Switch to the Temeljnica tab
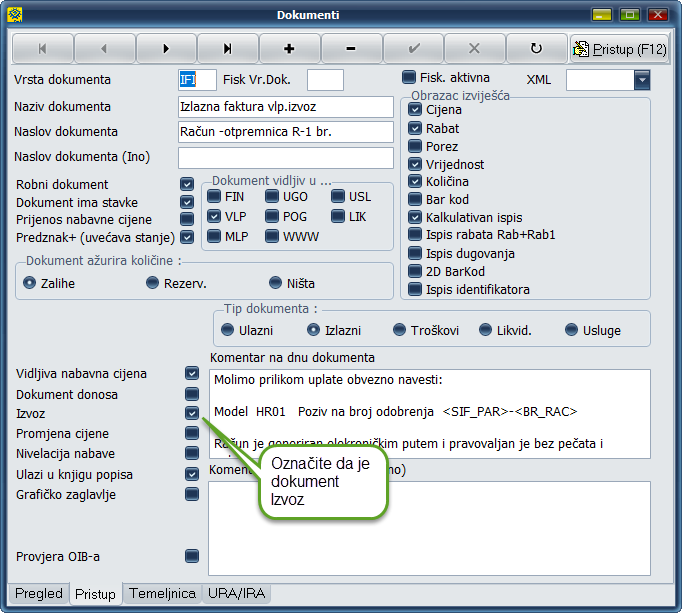This screenshot has height=613, width=682. tap(162, 593)
